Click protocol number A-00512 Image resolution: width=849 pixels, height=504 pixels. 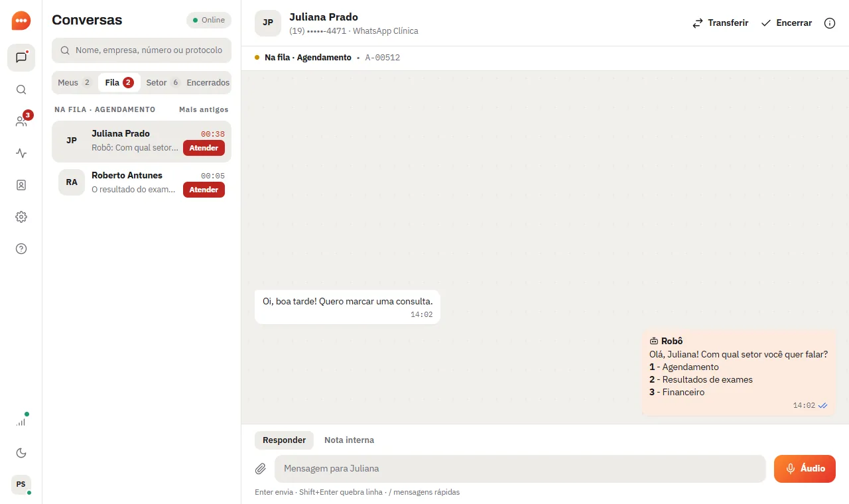coord(383,58)
